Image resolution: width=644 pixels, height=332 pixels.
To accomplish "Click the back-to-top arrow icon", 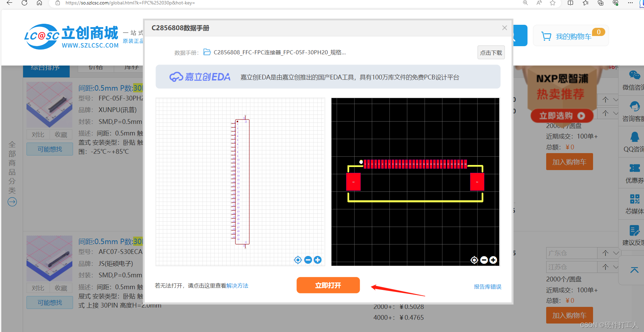I will tap(634, 270).
